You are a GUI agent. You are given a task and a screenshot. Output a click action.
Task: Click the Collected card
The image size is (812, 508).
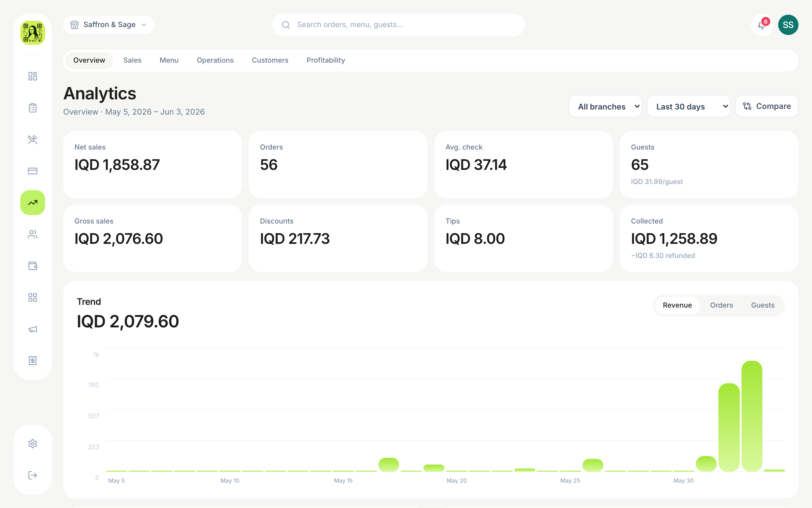click(x=709, y=238)
